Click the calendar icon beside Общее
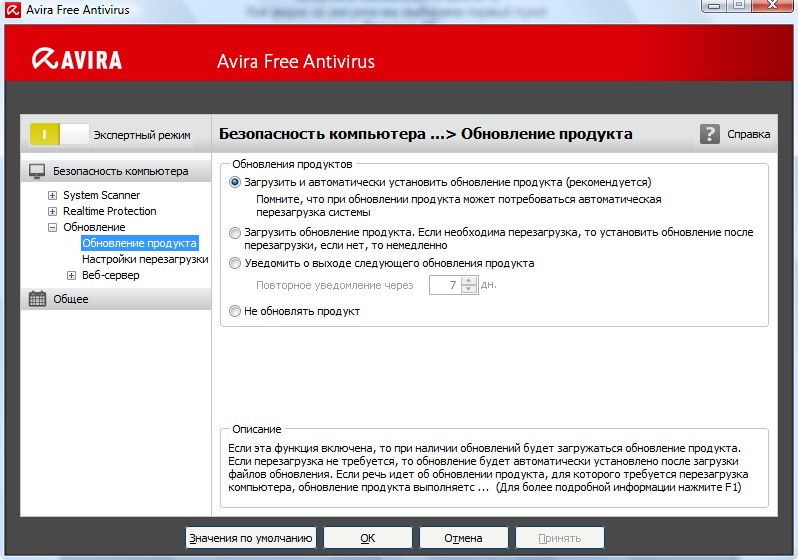798x560 pixels. pos(37,299)
